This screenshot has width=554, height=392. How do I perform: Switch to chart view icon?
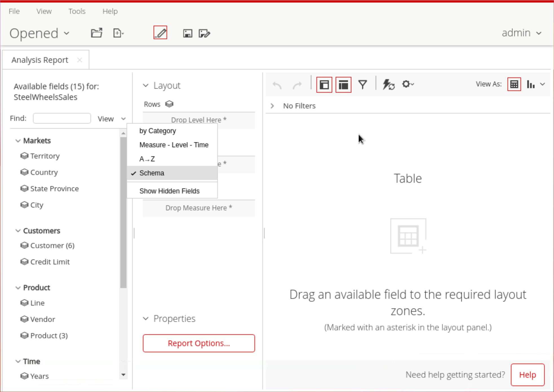pos(531,84)
